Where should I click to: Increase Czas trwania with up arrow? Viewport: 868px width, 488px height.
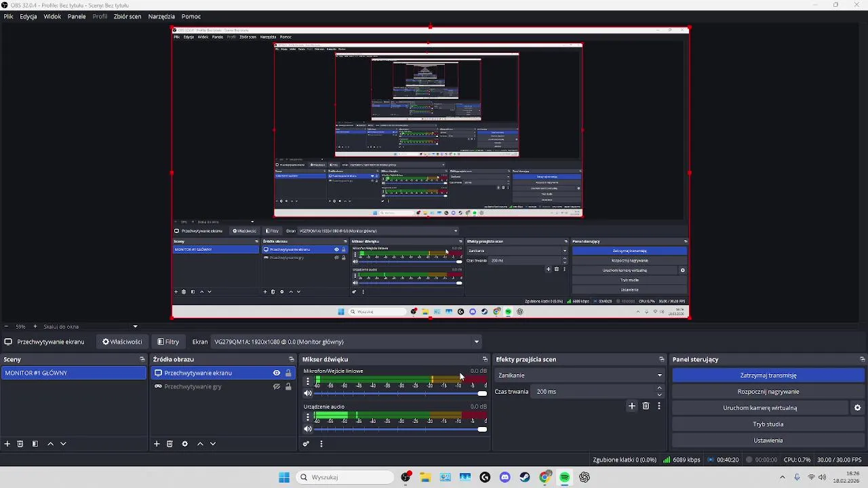659,388
